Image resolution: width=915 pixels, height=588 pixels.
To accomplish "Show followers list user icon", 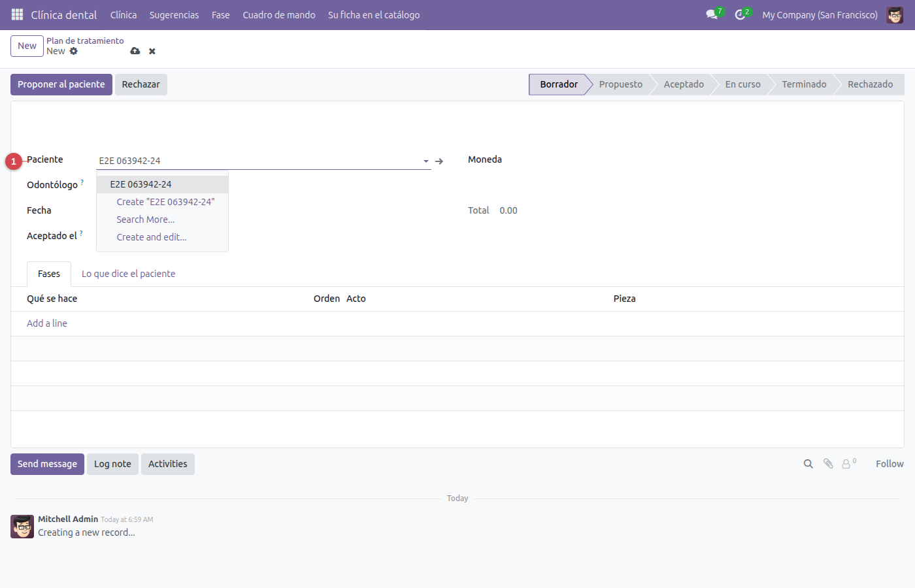I will (x=846, y=464).
